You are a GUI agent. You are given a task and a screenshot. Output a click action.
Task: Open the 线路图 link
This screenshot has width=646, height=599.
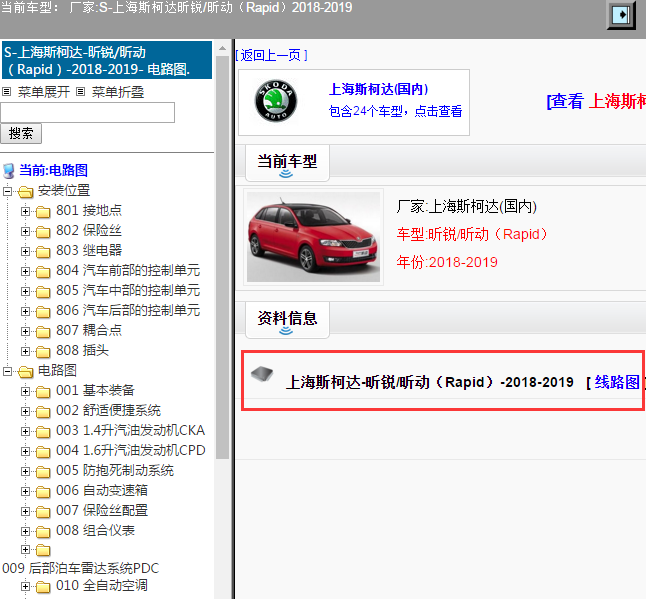617,382
